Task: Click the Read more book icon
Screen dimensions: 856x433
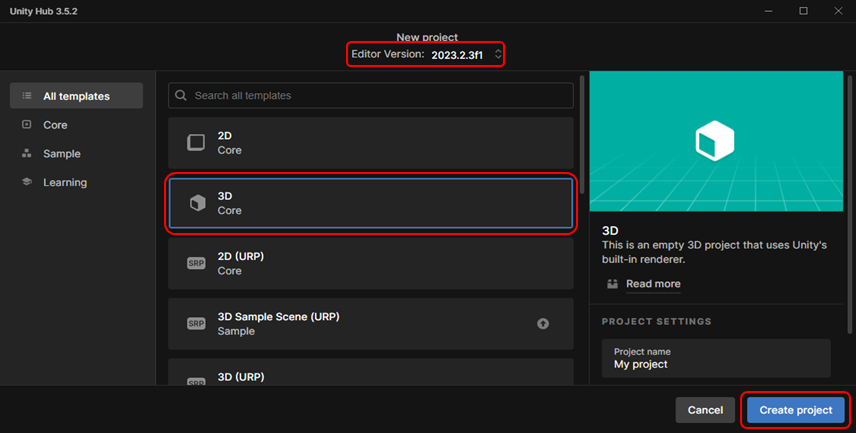Action: coord(612,284)
